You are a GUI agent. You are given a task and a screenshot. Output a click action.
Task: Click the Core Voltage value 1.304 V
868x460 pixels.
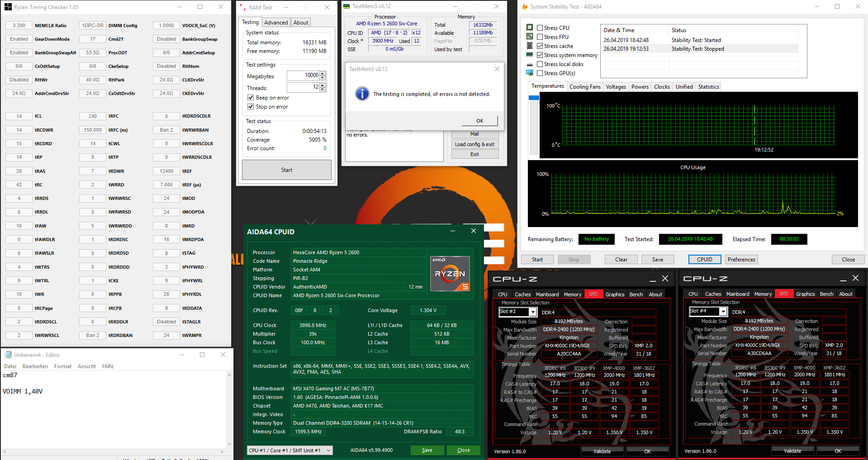tap(428, 310)
